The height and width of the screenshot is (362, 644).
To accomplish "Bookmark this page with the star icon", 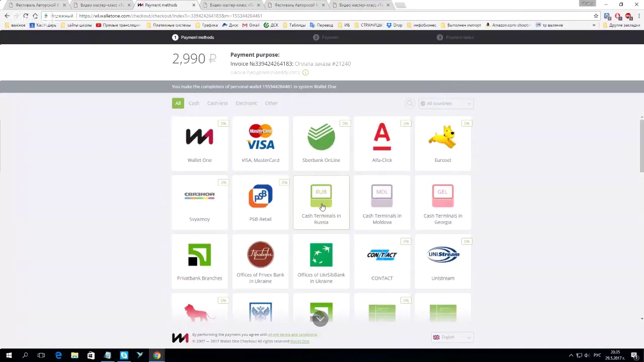I will pyautogui.click(x=596, y=16).
